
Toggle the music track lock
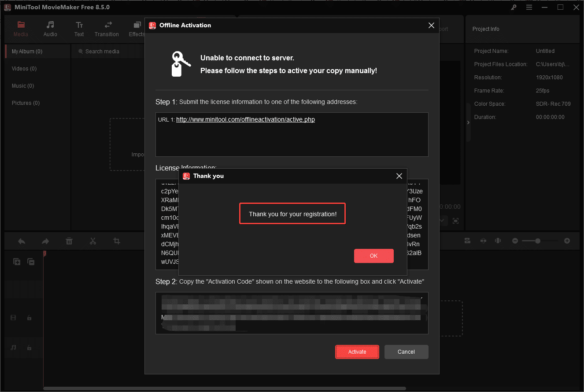(29, 348)
